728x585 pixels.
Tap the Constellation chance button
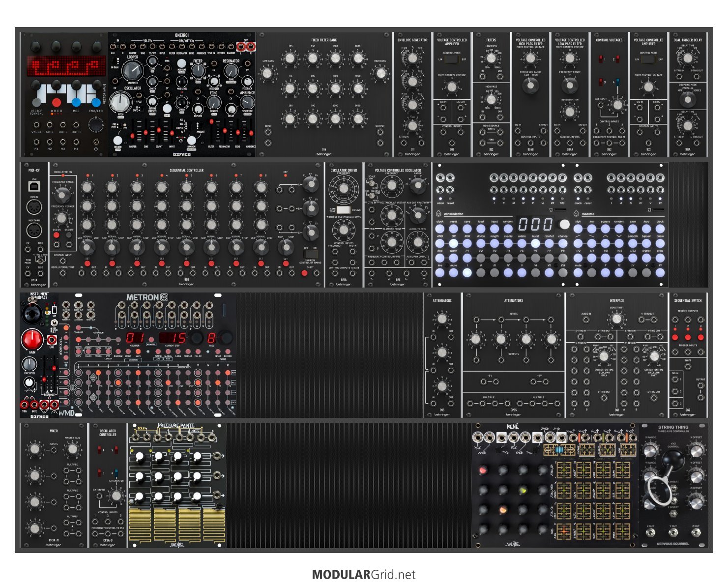563,243
